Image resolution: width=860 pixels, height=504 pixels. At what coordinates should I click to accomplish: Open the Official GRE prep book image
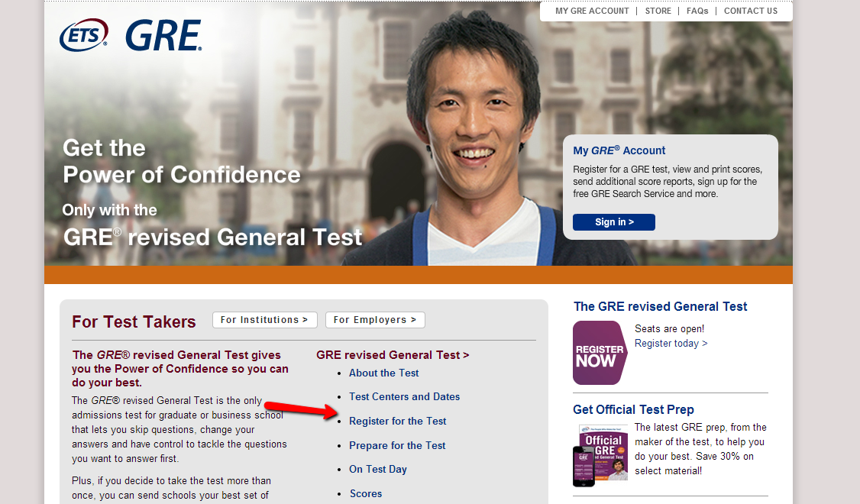tap(600, 455)
